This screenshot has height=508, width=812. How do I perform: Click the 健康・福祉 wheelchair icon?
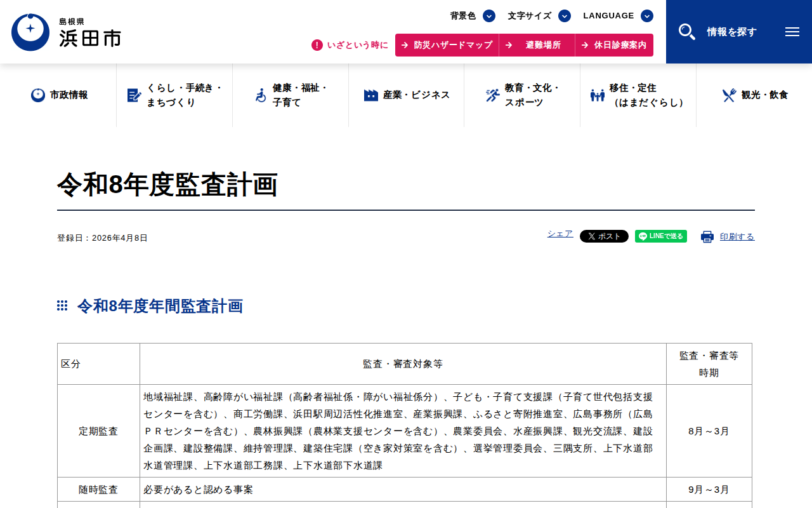point(260,95)
